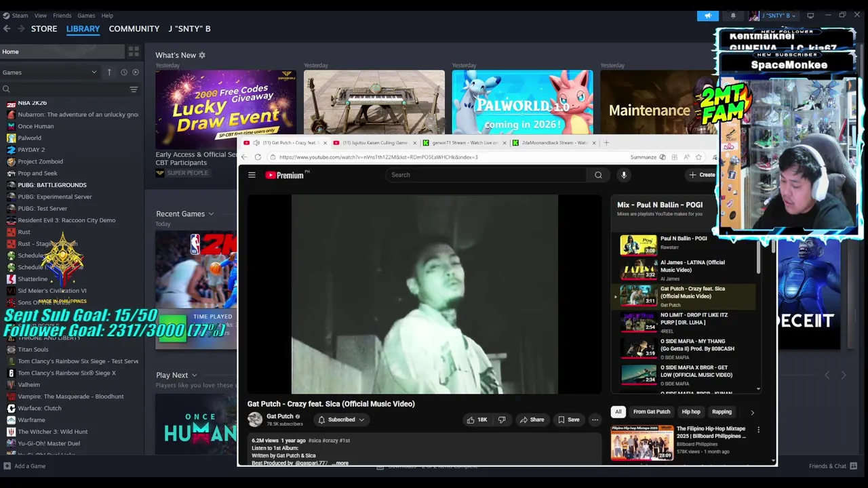
Task: Click browser URL address field
Action: click(x=448, y=157)
